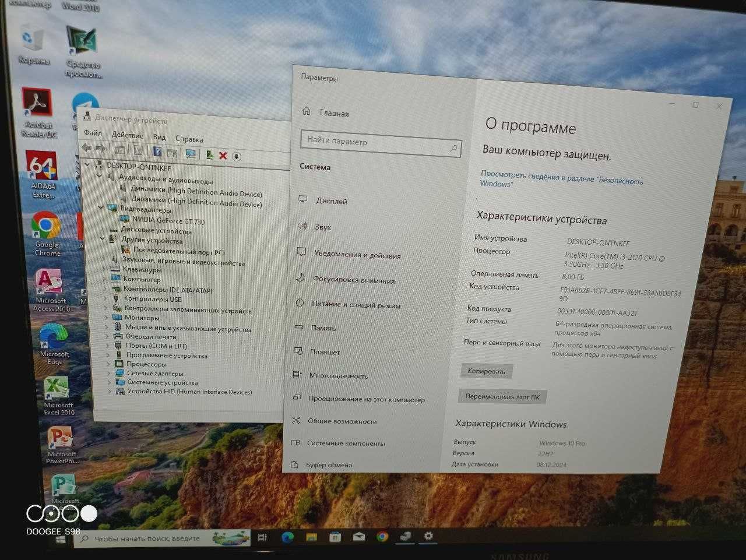Collapse the Аудиовходы и аудиовыходы node
The height and width of the screenshot is (560, 746).
coord(98,175)
